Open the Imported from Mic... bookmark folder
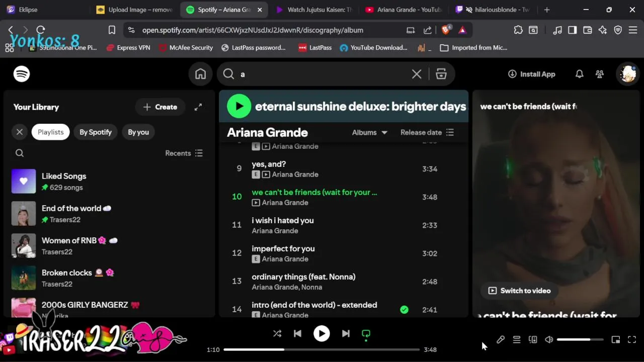Screen dimensions: 644x362 click(473, 48)
